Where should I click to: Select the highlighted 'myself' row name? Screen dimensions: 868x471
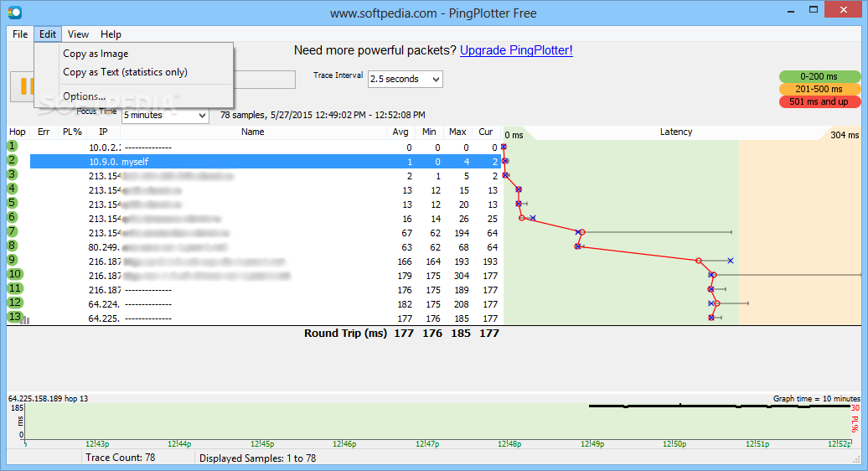tap(135, 162)
